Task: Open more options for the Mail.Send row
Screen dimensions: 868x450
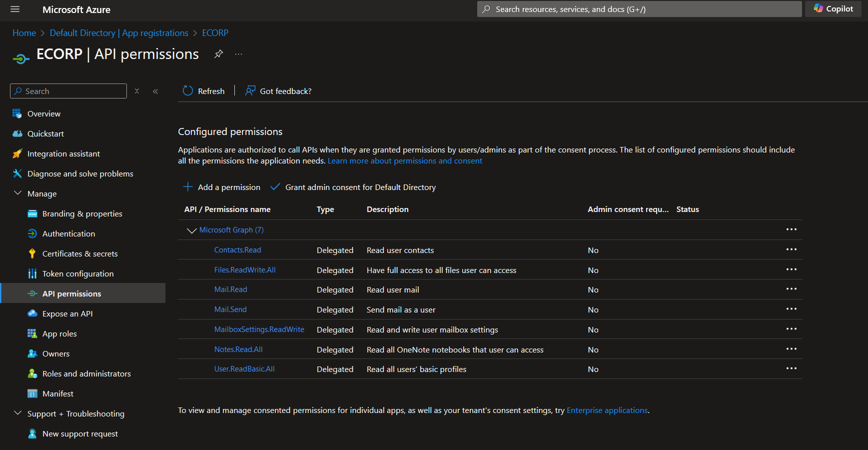Action: pyautogui.click(x=792, y=309)
